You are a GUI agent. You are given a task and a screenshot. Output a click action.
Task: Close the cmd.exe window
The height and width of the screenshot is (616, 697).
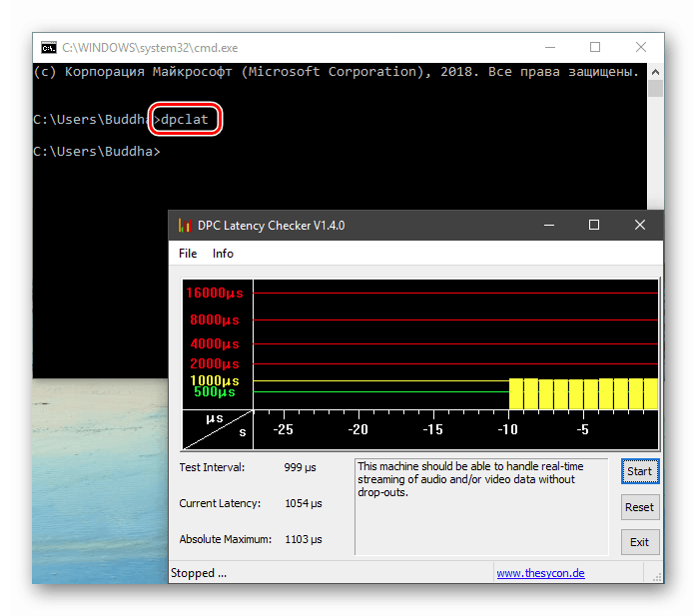[641, 47]
